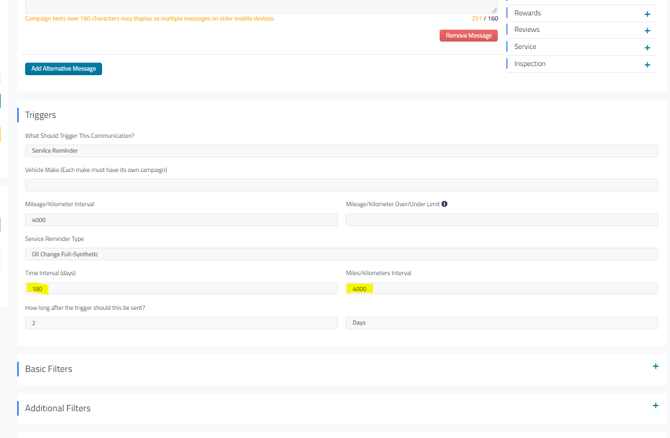Click the highlighted Miles/Kilometers Interval field
The height and width of the screenshot is (438, 670).
[x=501, y=289]
